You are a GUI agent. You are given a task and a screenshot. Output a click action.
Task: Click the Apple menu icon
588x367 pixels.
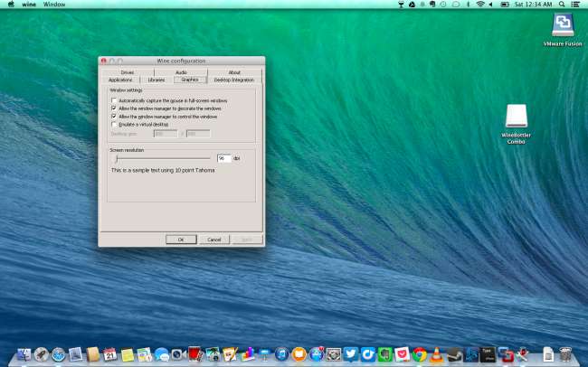pos(10,5)
